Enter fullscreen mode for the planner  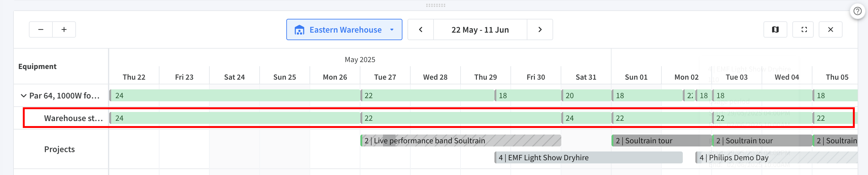(x=804, y=29)
